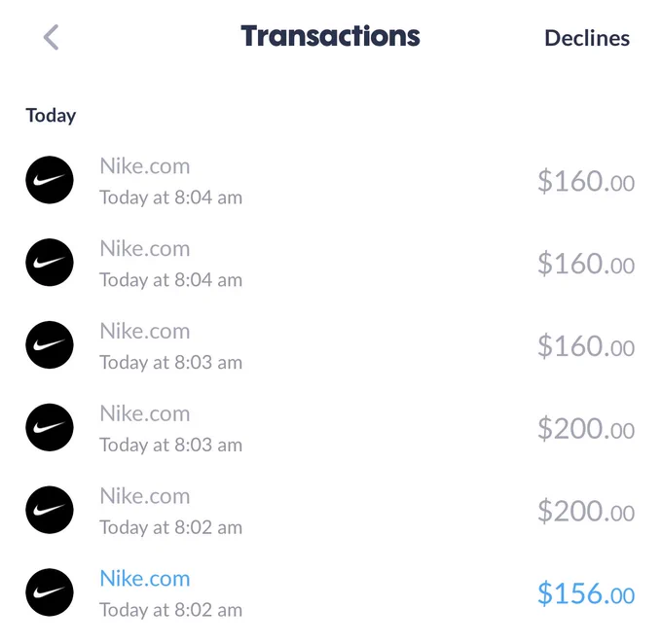Tap the Nike logo of the topmost 8:04 am transaction
The height and width of the screenshot is (644, 662).
50,180
